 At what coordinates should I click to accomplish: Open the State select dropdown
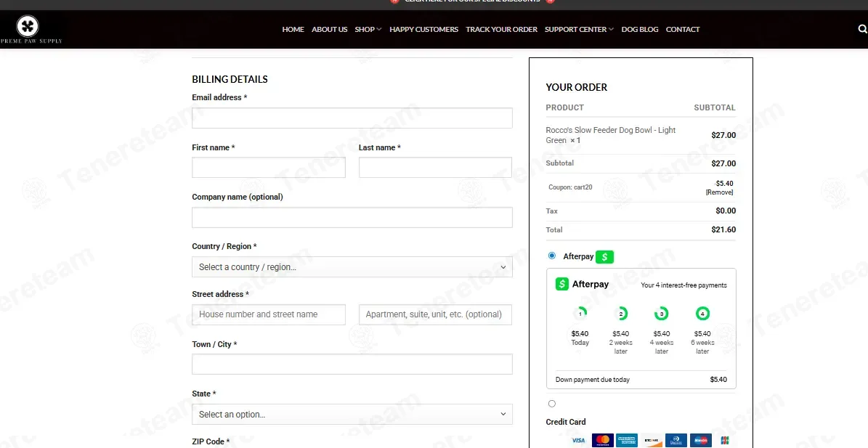tap(352, 415)
